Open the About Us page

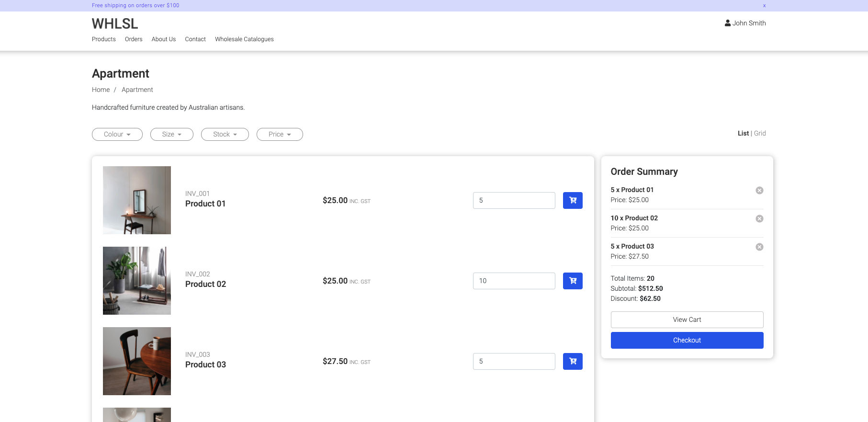[x=164, y=39]
